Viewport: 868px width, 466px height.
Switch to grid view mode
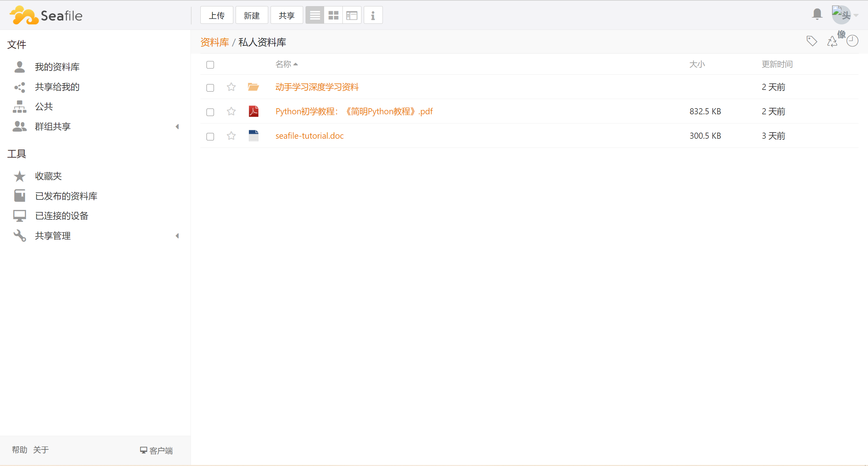[x=333, y=15]
